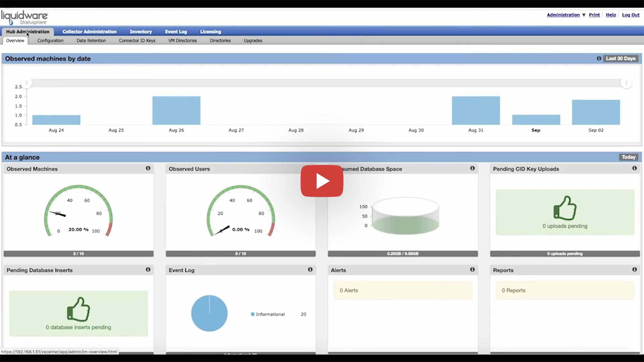The width and height of the screenshot is (644, 362).
Task: Click the Observed Machines gauge
Action: pos(78,211)
